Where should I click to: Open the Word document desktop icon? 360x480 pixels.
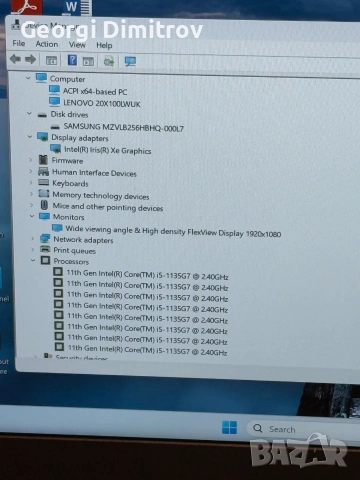click(x=77, y=7)
